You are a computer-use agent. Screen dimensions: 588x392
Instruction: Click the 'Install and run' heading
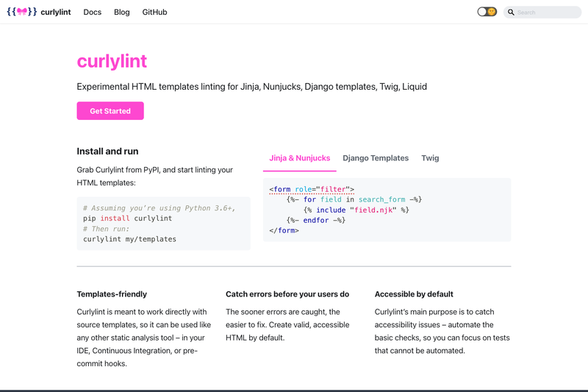(x=107, y=152)
